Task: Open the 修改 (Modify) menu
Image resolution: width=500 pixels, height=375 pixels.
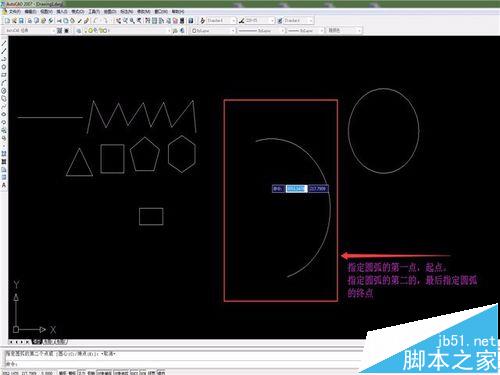Action: pos(144,11)
